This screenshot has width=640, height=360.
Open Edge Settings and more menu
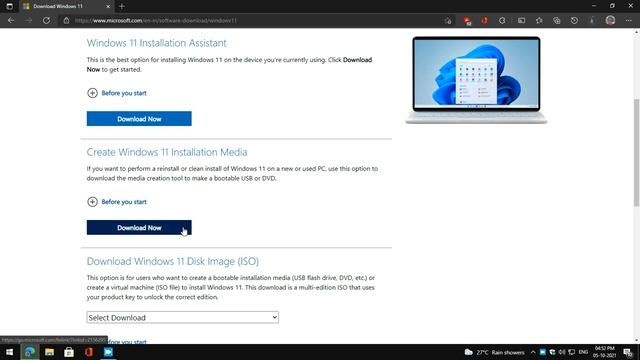[629, 20]
